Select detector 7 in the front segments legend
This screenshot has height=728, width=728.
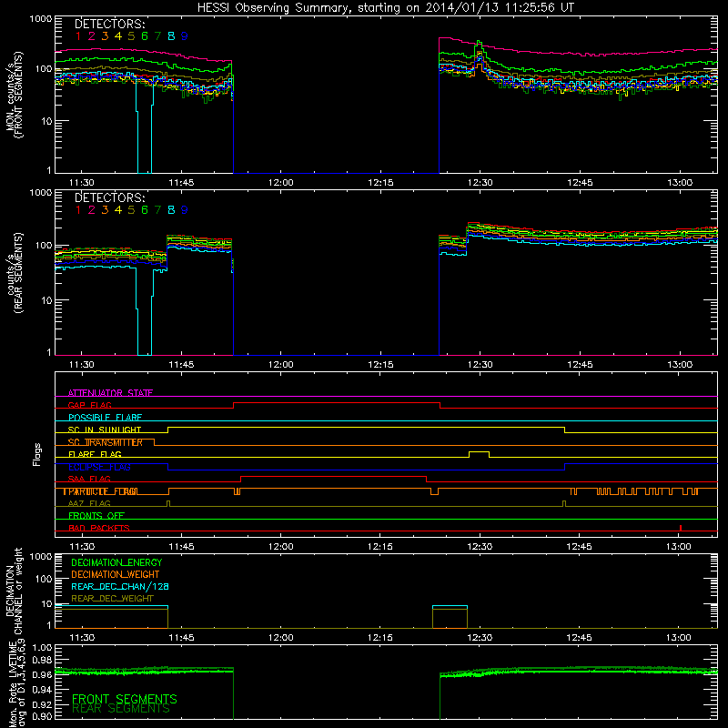pyautogui.click(x=157, y=36)
